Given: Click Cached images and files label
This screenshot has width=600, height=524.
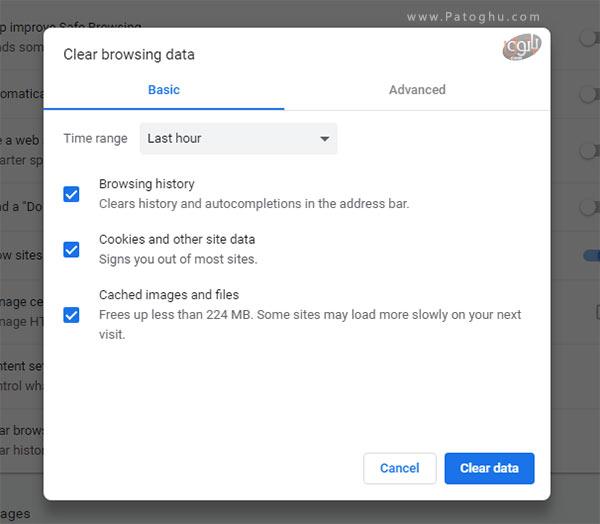Looking at the screenshot, I should (169, 295).
